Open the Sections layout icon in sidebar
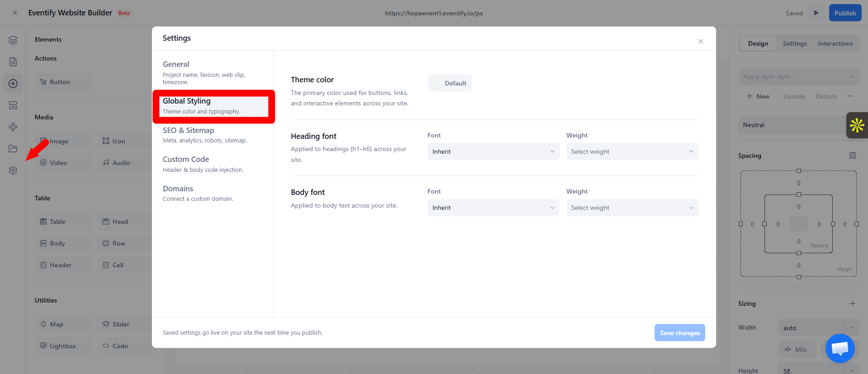This screenshot has height=374, width=868. 13,105
